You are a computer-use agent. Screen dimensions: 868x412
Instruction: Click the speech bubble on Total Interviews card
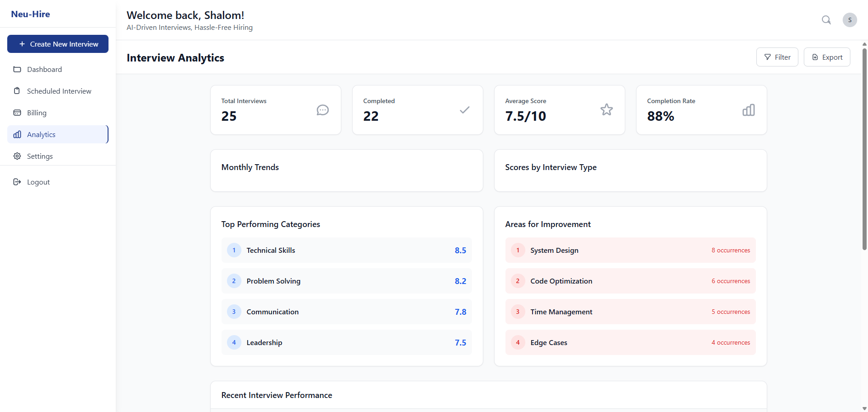(323, 110)
